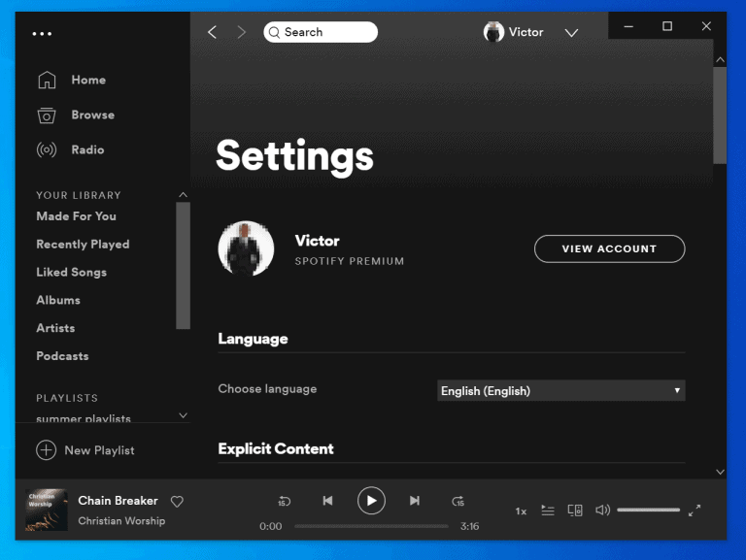Open the three-dot main menu
Screen dimensions: 746x560
tap(42, 34)
